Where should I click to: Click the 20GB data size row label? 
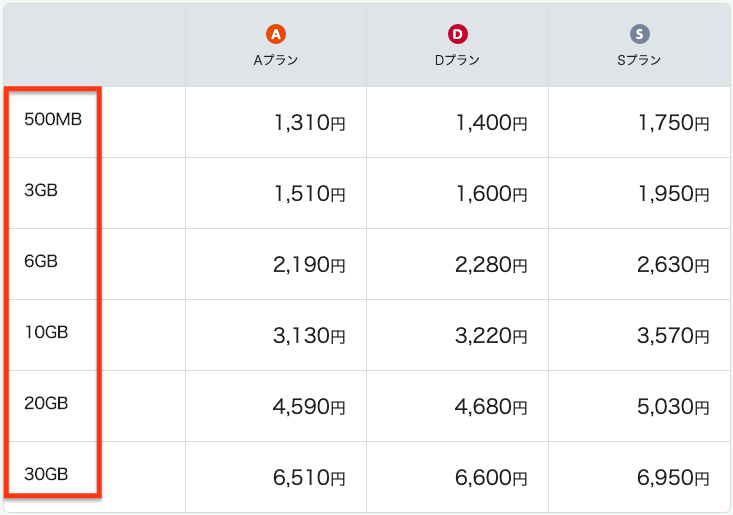click(x=46, y=404)
